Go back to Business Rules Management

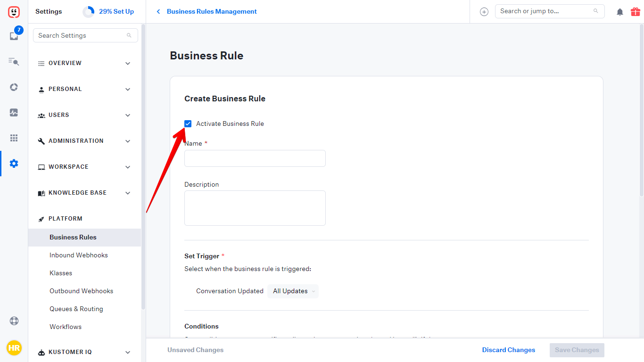pos(207,11)
